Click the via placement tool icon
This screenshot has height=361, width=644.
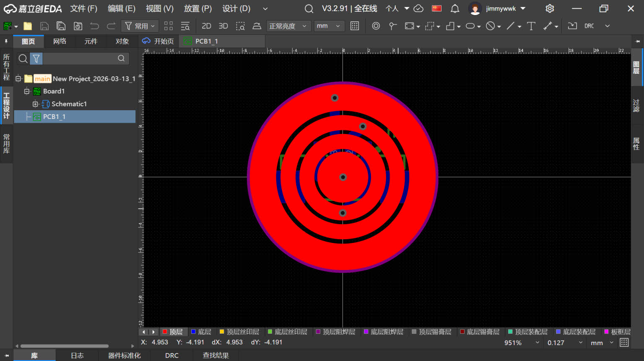point(376,26)
